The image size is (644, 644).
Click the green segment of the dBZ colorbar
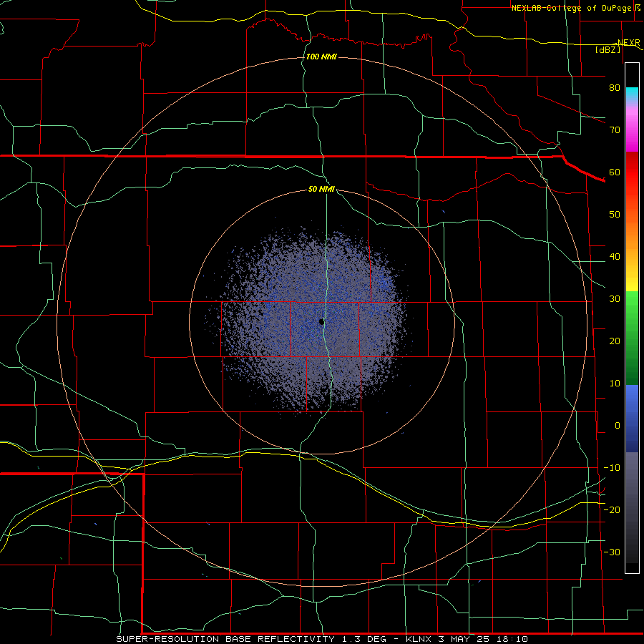point(632,338)
